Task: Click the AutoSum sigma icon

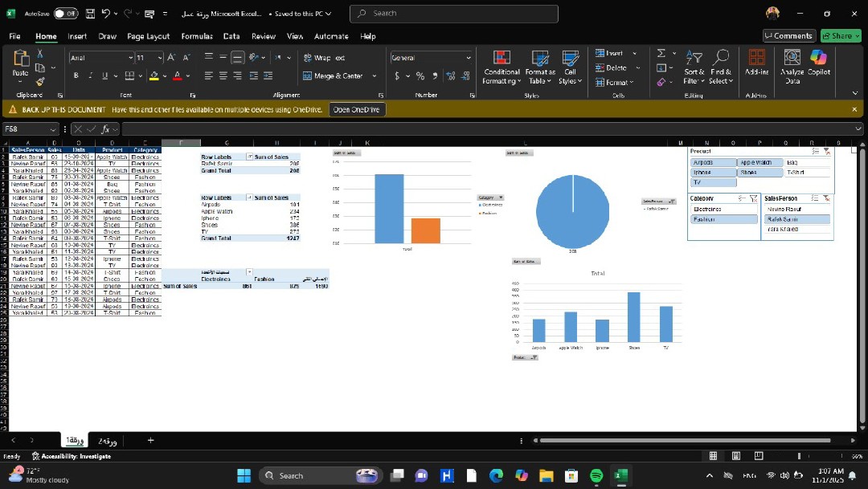Action: (x=661, y=54)
